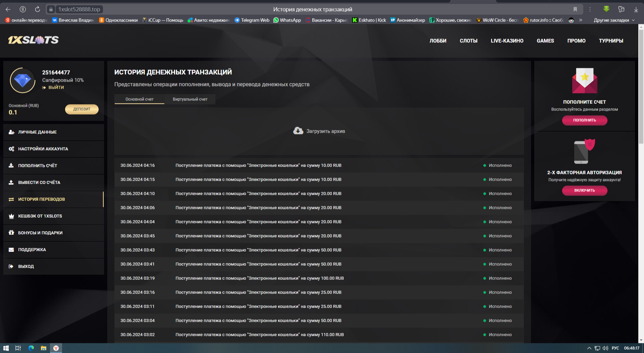The width and height of the screenshot is (644, 353).
Task: Open LIVE-КАЗИНО menu item
Action: coord(507,41)
